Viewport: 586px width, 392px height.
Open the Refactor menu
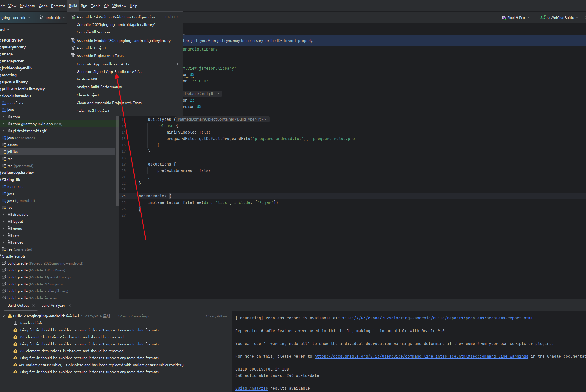[58, 6]
